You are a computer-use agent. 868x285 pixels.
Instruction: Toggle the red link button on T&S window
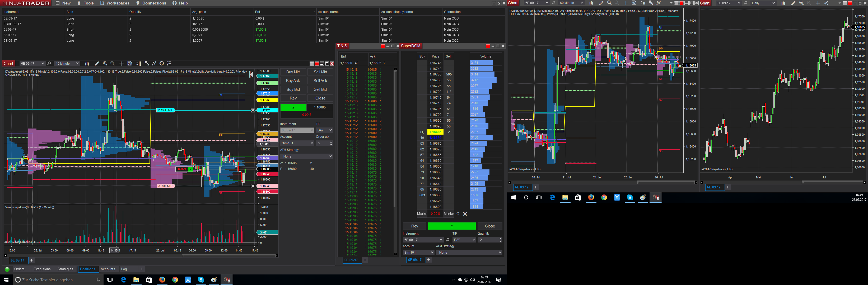click(x=382, y=46)
